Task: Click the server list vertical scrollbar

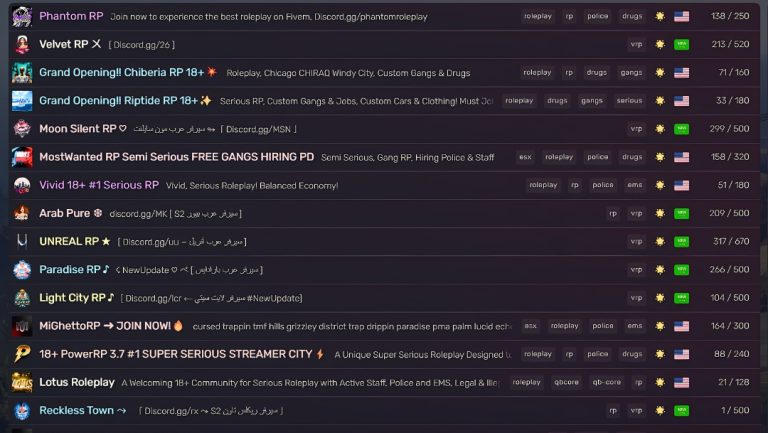Action: coord(765,216)
